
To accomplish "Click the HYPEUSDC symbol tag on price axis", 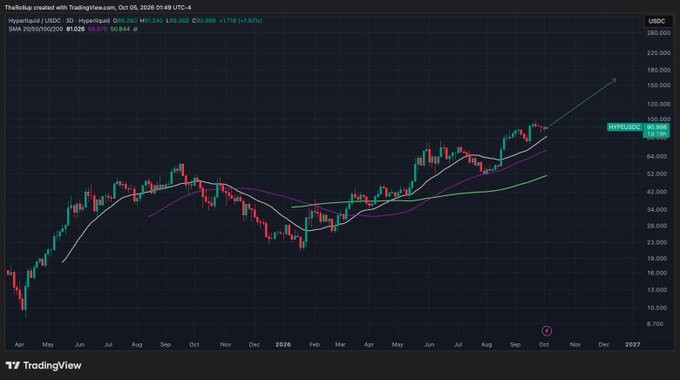I will point(624,127).
